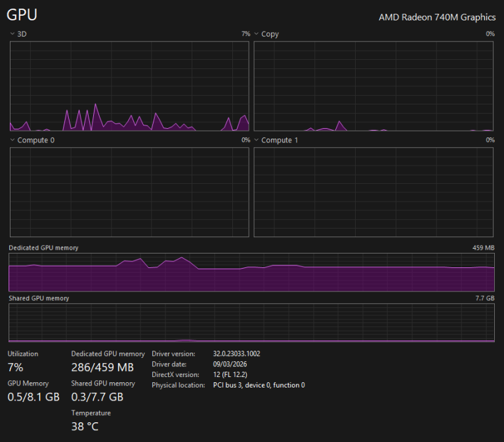This screenshot has width=504, height=442.
Task: Click the empty Compute 0 graph
Action: 129,192
